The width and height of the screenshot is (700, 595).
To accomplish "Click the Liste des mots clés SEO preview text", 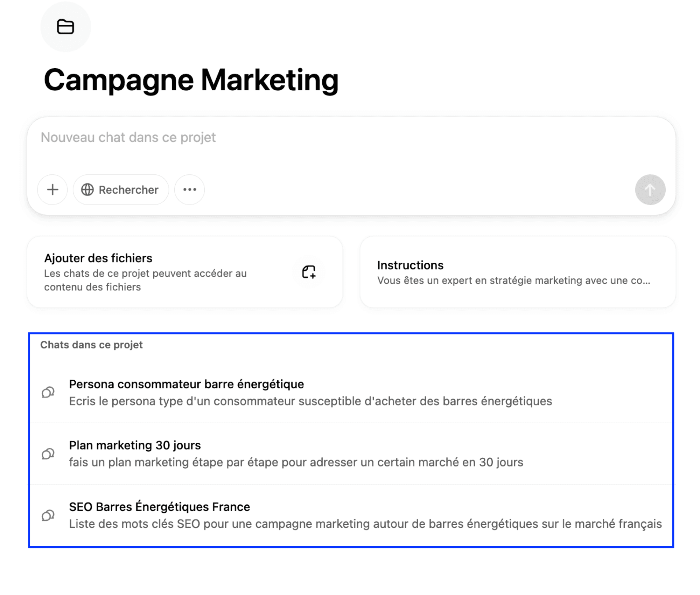I will pyautogui.click(x=365, y=524).
